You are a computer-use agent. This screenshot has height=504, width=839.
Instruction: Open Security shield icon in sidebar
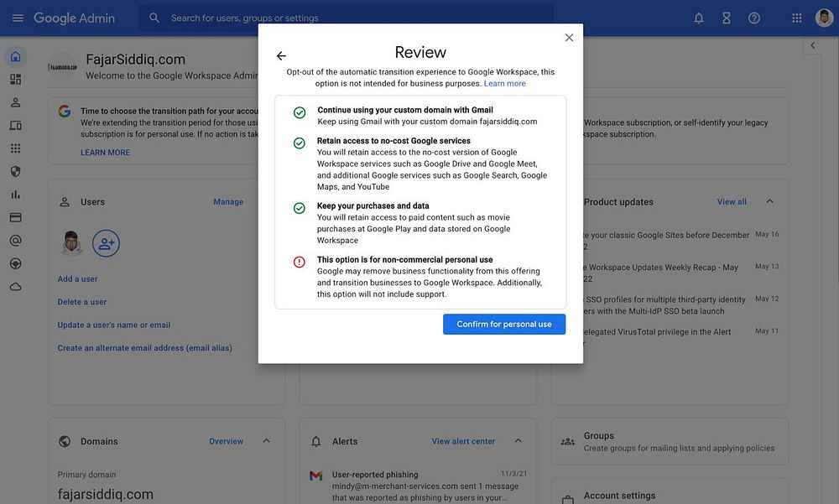pyautogui.click(x=15, y=171)
